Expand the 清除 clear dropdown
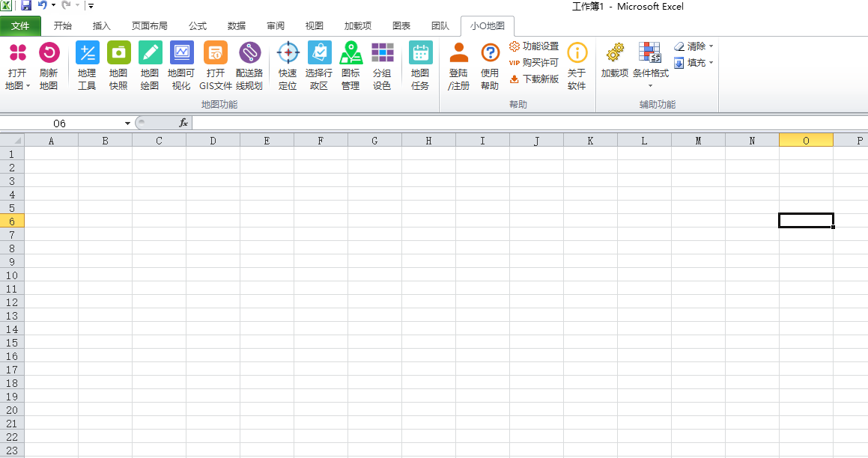The width and height of the screenshot is (868, 458). (x=711, y=46)
